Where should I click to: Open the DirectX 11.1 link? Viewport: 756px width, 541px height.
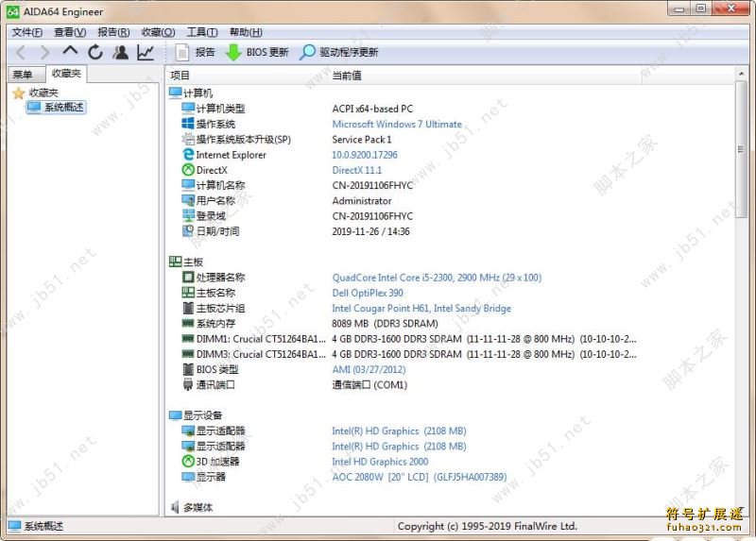pyautogui.click(x=357, y=170)
